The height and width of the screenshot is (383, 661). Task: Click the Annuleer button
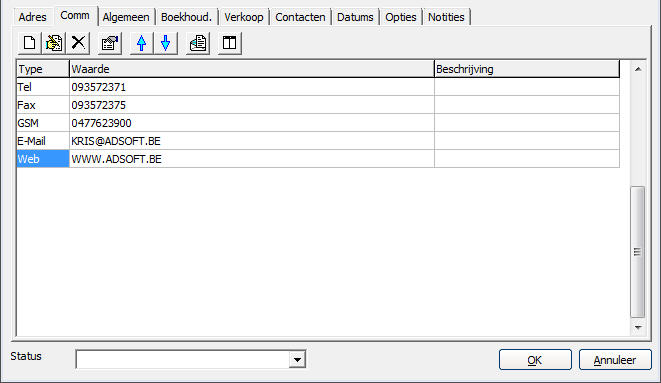[615, 360]
